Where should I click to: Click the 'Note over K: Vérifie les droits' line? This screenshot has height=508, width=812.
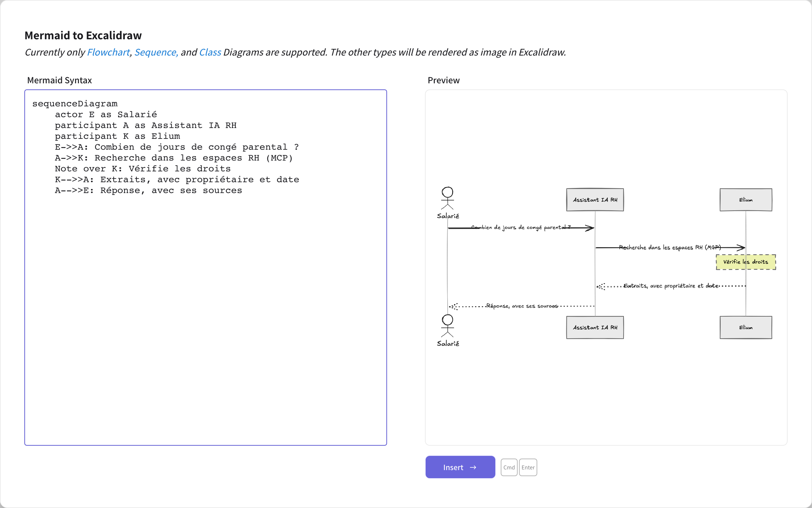pyautogui.click(x=143, y=169)
